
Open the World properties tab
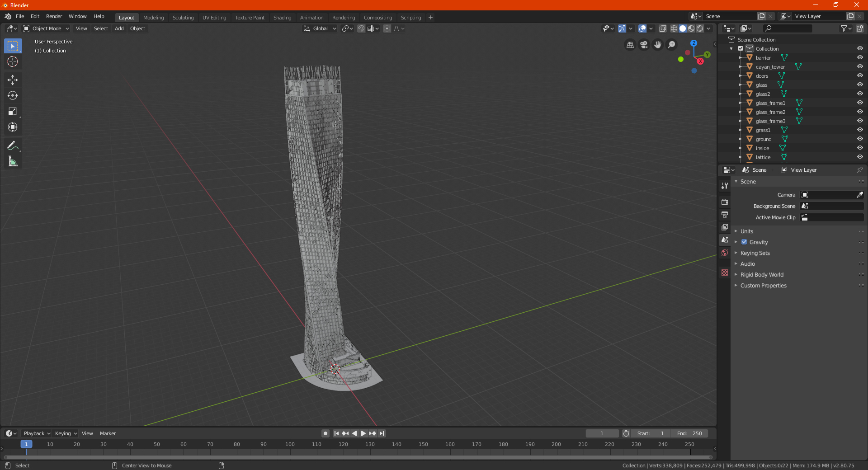click(x=725, y=253)
